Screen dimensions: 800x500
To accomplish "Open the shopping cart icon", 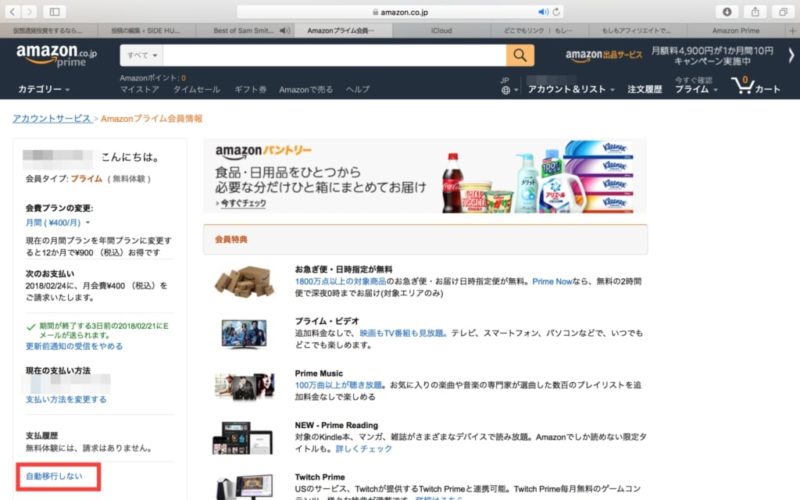I will (x=755, y=86).
